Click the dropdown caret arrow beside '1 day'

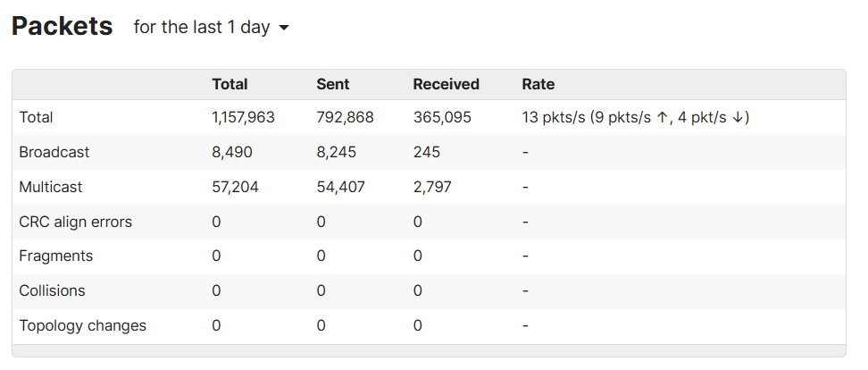click(x=284, y=28)
